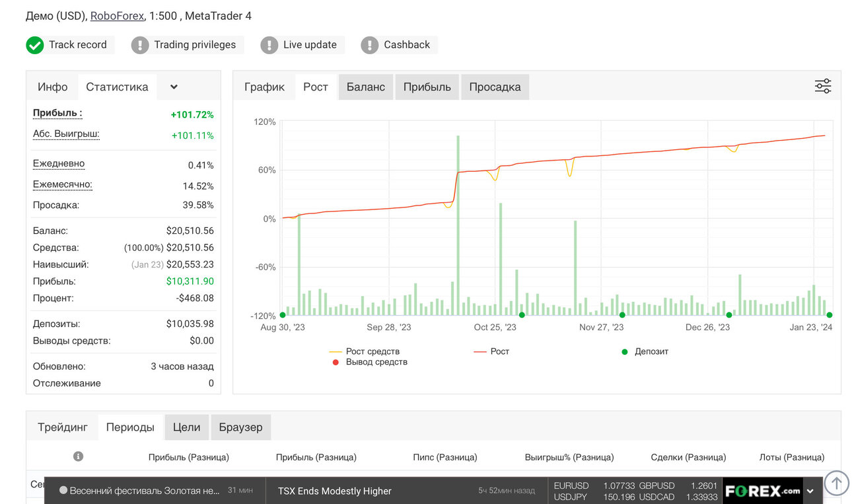Switch to the 'Баланс' chart tab
This screenshot has width=852, height=504.
pyautogui.click(x=366, y=87)
